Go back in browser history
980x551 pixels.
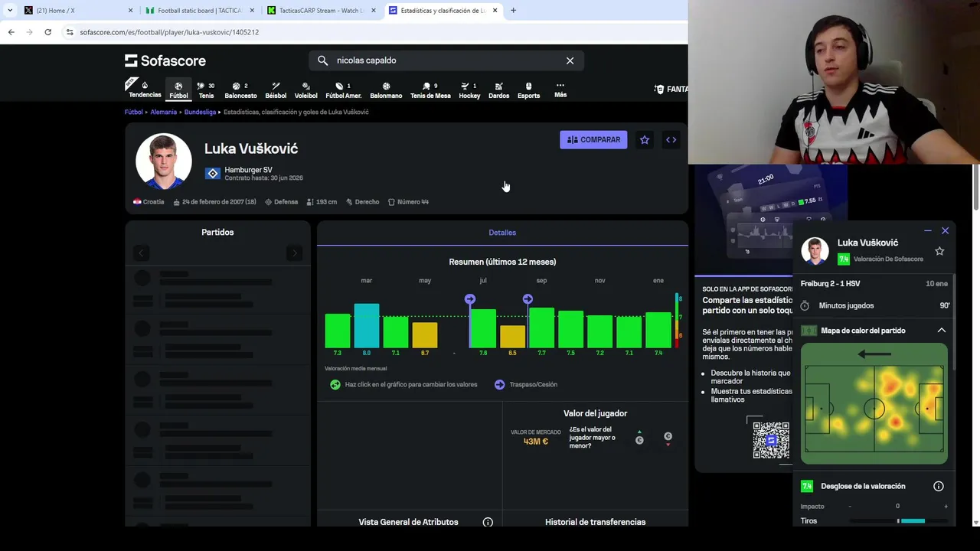pyautogui.click(x=11, y=32)
